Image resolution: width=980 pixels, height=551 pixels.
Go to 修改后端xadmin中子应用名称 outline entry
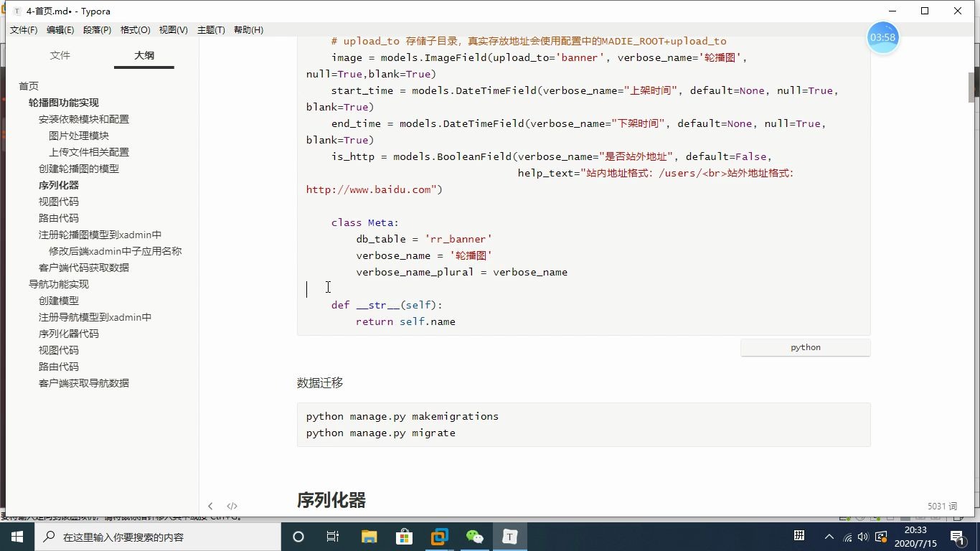tap(115, 251)
